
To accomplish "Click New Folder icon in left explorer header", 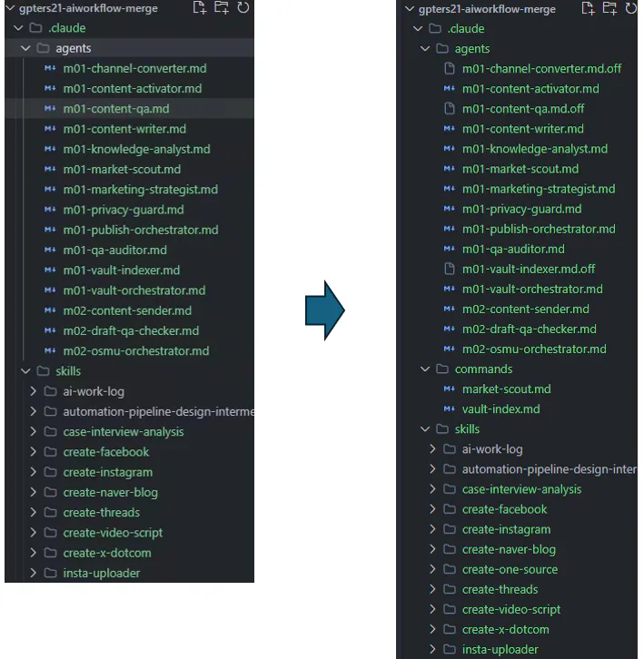I will (x=222, y=7).
